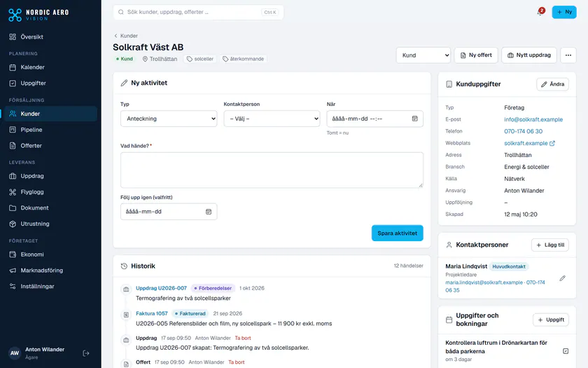Click the location pin icon by Trollhättan
588x368 pixels.
pyautogui.click(x=145, y=59)
